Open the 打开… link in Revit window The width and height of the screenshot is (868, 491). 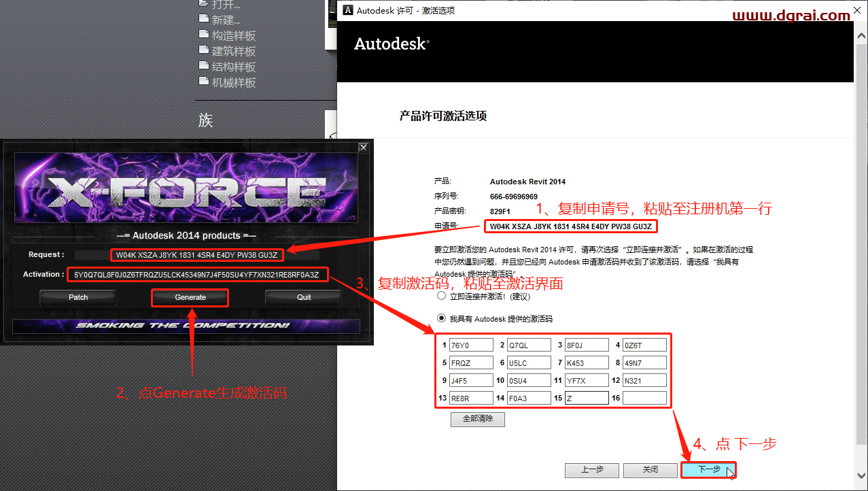click(226, 4)
